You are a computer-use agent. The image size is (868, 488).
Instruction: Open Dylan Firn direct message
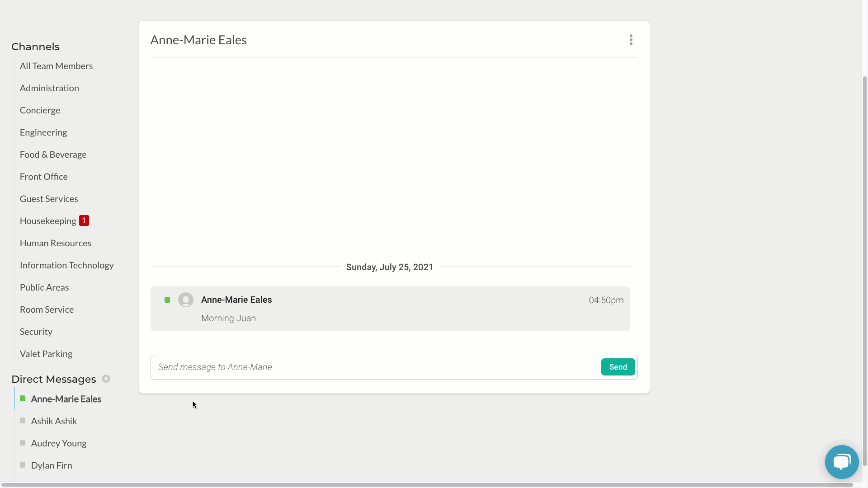coord(52,465)
